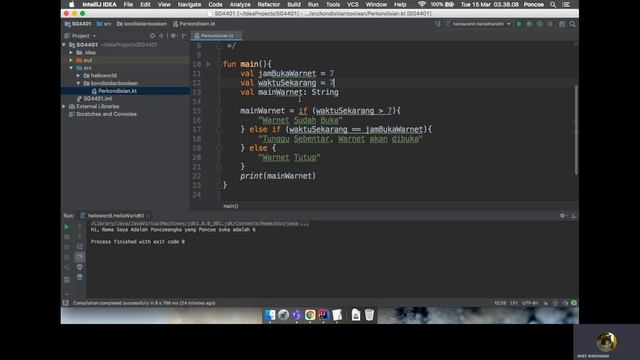Open Spotlight search in macOS menu bar

pyautogui.click(x=553, y=4)
